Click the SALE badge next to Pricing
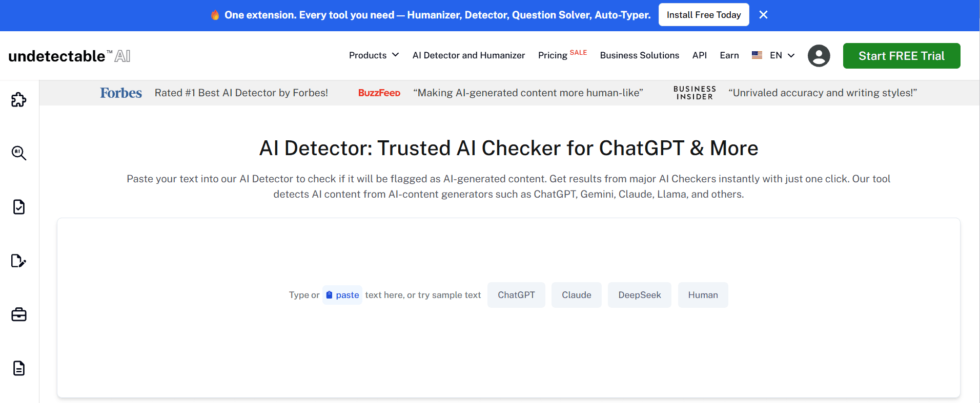The height and width of the screenshot is (403, 980). [x=578, y=52]
